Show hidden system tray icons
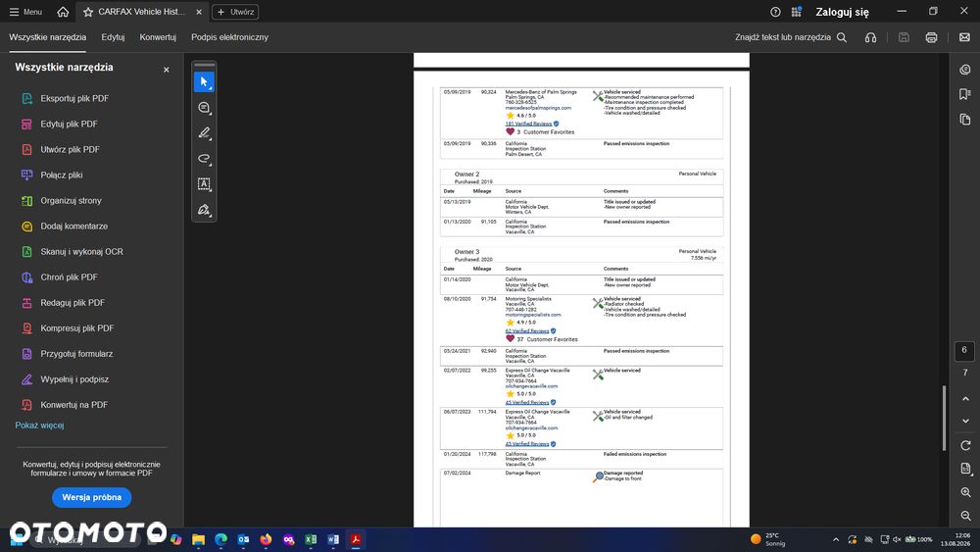Image resolution: width=980 pixels, height=552 pixels. (836, 539)
